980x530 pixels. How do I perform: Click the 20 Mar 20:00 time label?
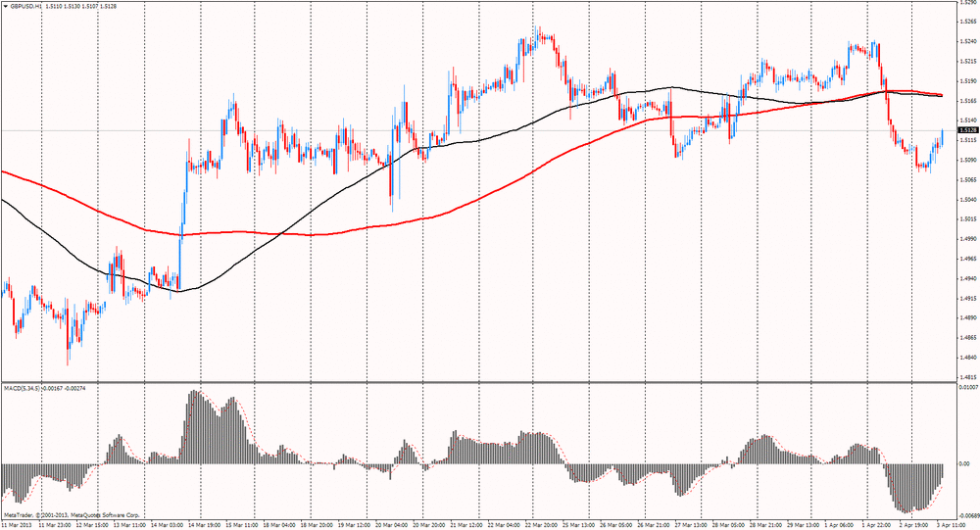(427, 526)
